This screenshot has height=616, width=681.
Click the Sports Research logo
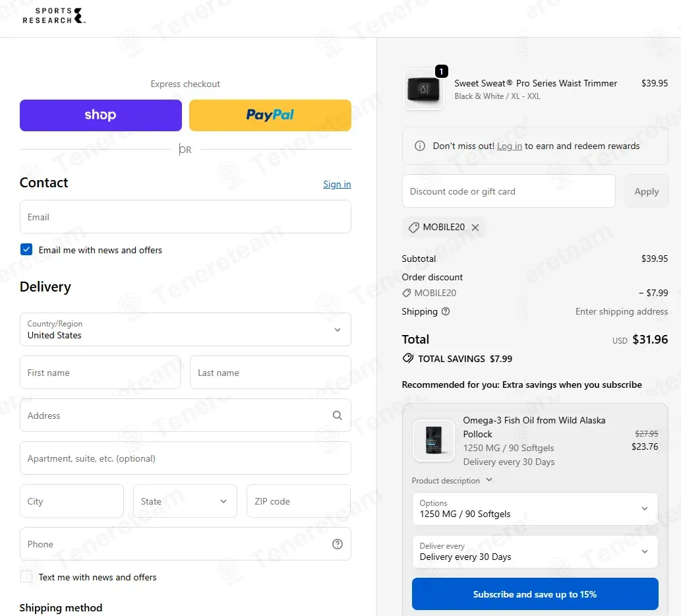pos(54,16)
